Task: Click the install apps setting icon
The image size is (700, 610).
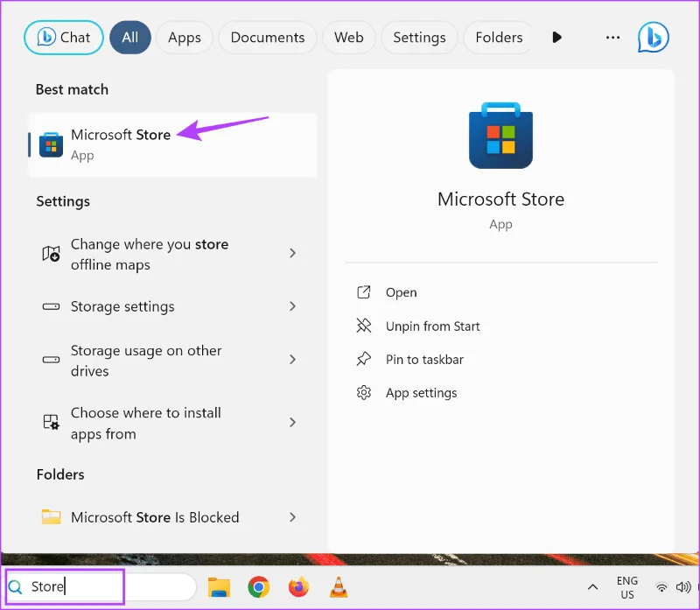Action: (51, 422)
